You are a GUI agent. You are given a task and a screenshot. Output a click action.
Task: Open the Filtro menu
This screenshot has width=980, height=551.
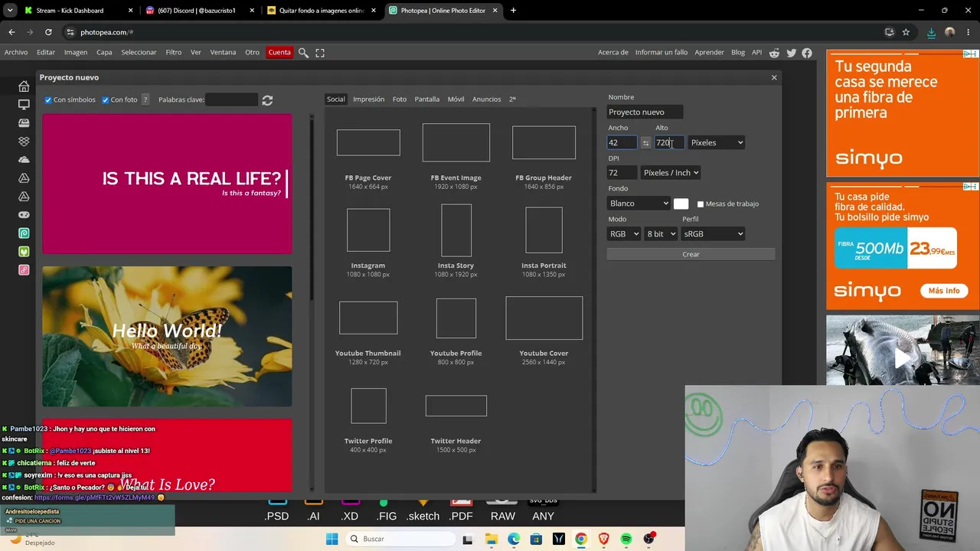(174, 53)
